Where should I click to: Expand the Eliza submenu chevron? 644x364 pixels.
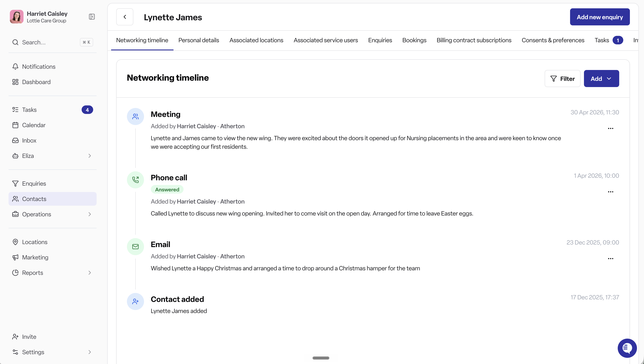coord(90,156)
